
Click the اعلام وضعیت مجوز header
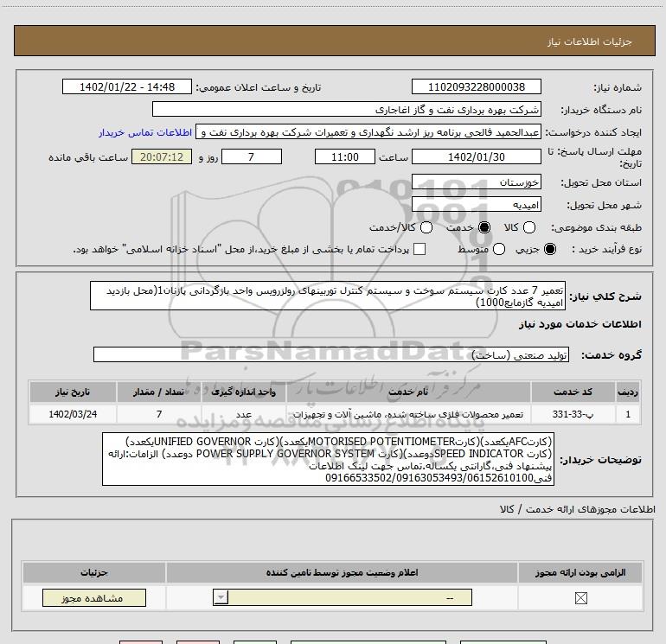342,572
